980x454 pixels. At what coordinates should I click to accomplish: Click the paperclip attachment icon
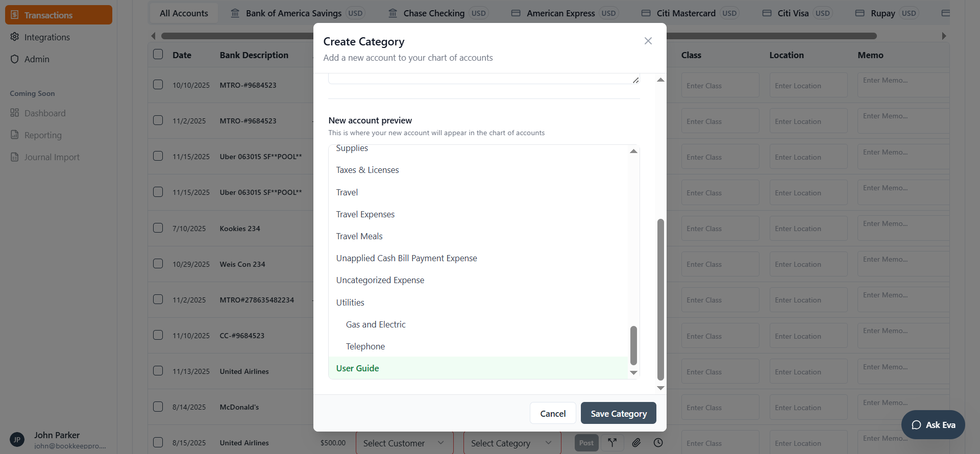click(636, 443)
